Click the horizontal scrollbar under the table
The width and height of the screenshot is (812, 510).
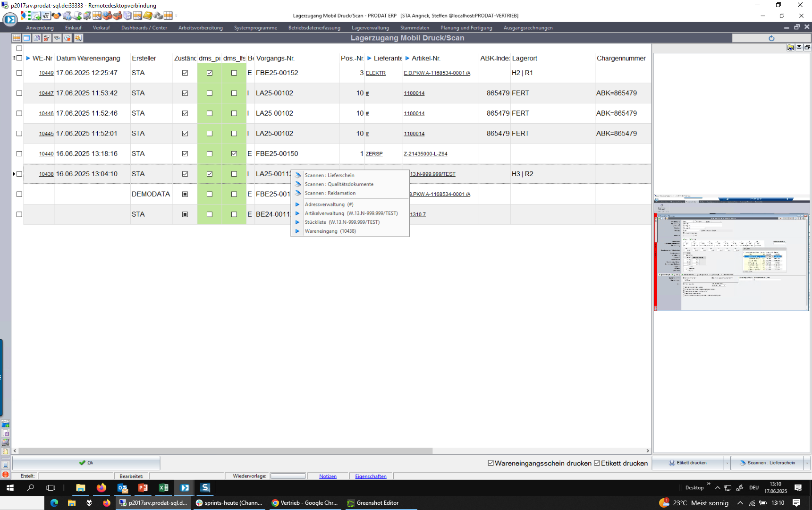tap(226, 451)
